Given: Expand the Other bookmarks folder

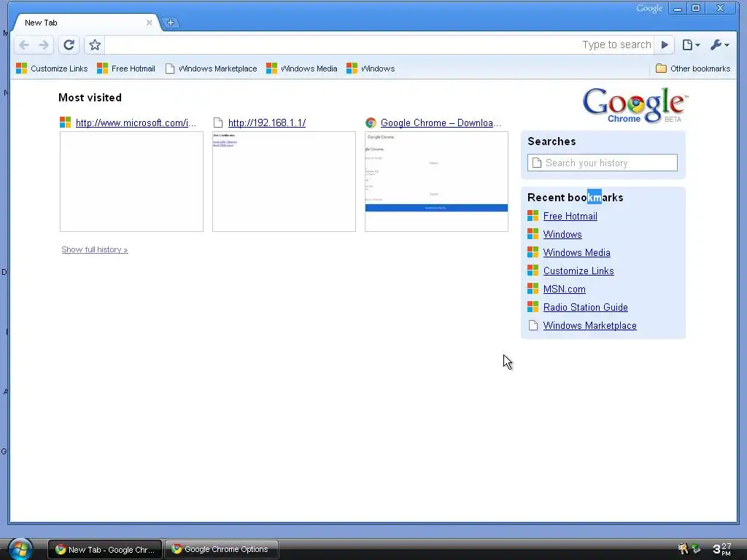Looking at the screenshot, I should [x=693, y=69].
